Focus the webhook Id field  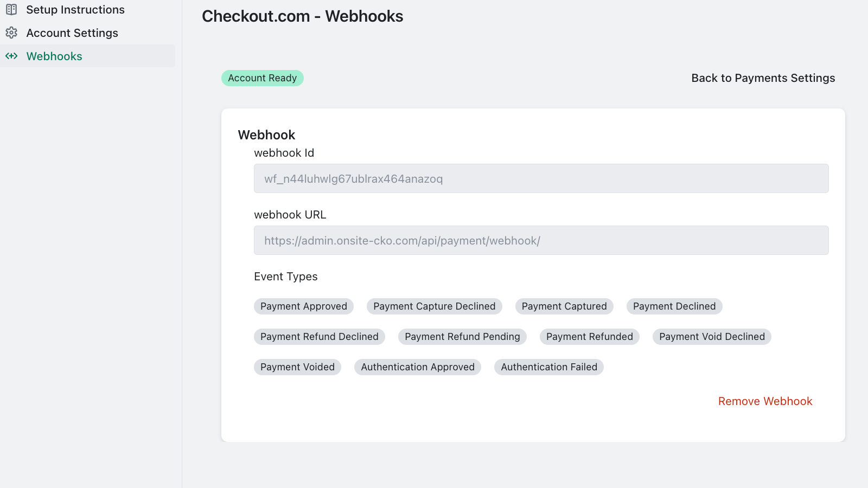pyautogui.click(x=541, y=178)
